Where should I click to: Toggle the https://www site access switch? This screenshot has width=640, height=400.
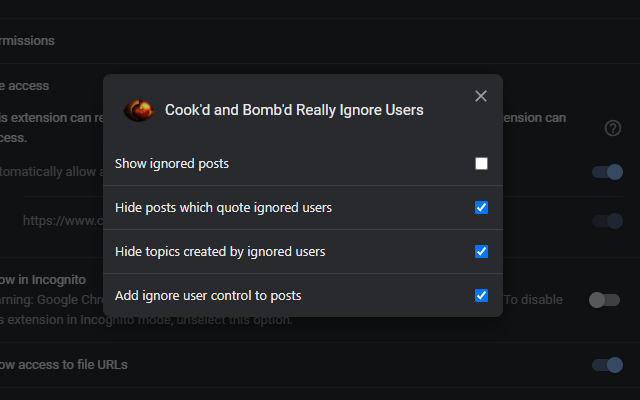pos(607,221)
